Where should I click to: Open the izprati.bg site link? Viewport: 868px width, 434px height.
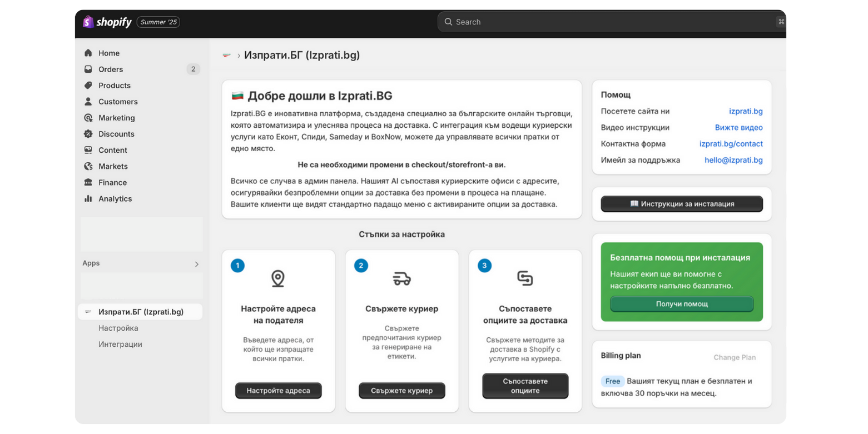coord(746,111)
